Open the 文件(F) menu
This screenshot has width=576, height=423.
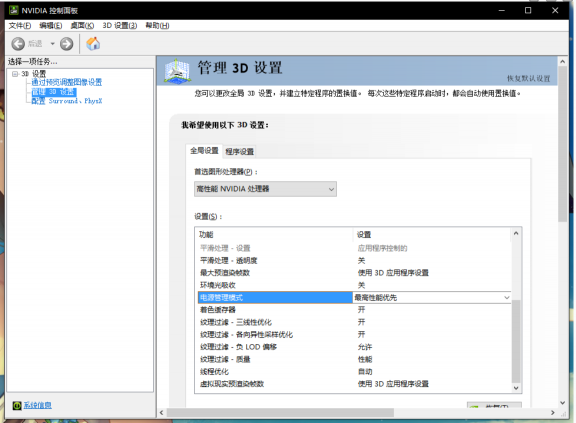point(20,25)
